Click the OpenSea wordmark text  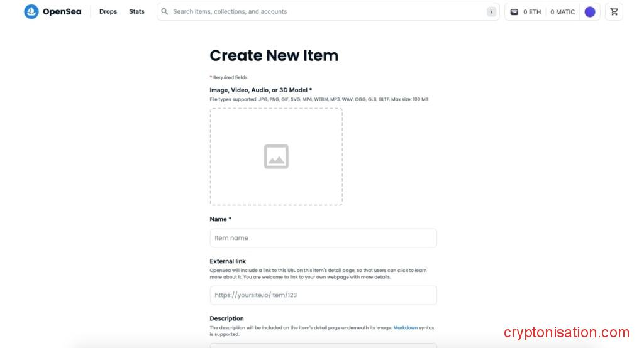(62, 11)
